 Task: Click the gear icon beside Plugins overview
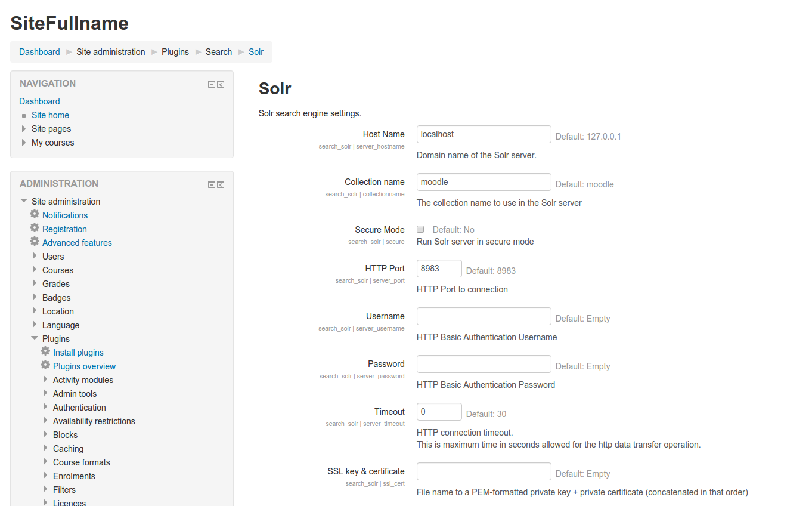pyautogui.click(x=45, y=365)
